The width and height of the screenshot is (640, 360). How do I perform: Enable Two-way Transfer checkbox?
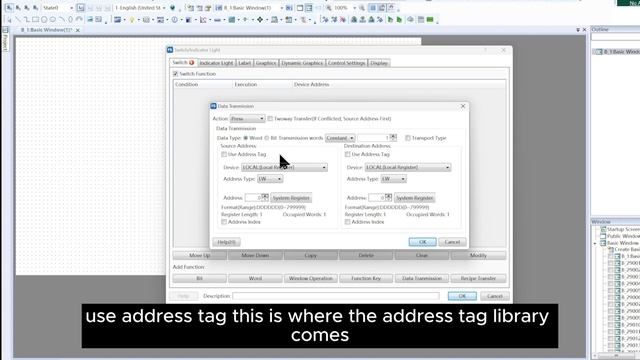point(270,119)
